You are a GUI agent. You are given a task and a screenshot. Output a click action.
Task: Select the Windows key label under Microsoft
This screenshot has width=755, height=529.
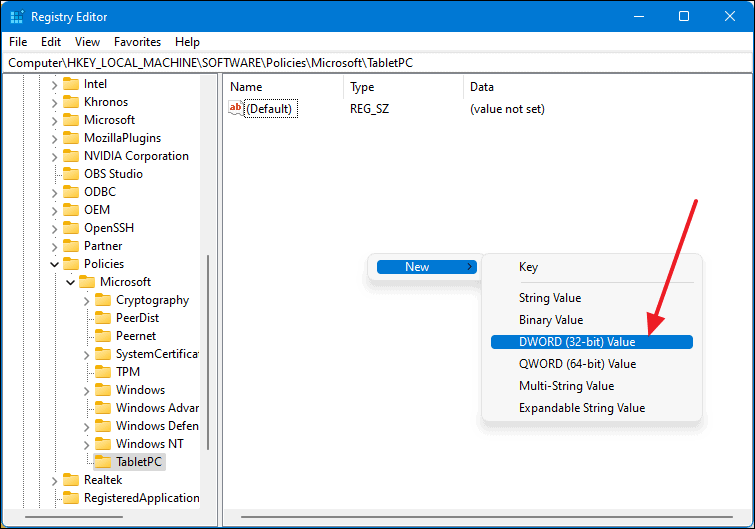pos(141,390)
